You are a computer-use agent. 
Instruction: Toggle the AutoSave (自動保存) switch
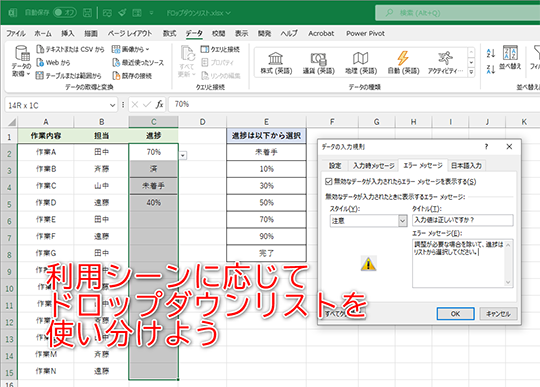click(65, 13)
